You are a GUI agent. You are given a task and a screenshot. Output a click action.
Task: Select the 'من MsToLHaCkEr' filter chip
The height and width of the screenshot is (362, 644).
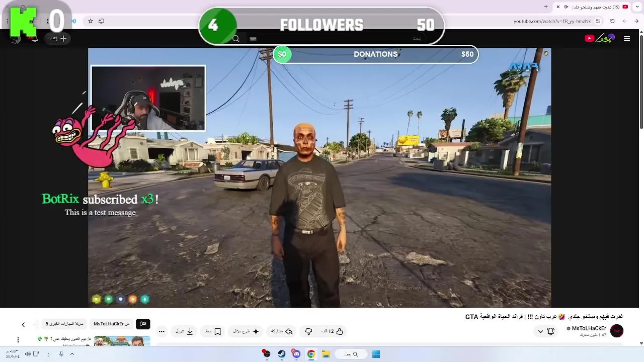[x=112, y=324]
